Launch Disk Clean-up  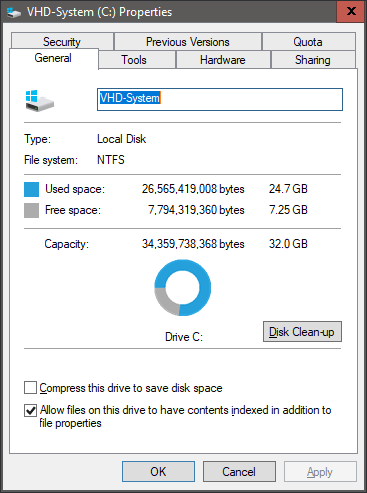(x=302, y=332)
